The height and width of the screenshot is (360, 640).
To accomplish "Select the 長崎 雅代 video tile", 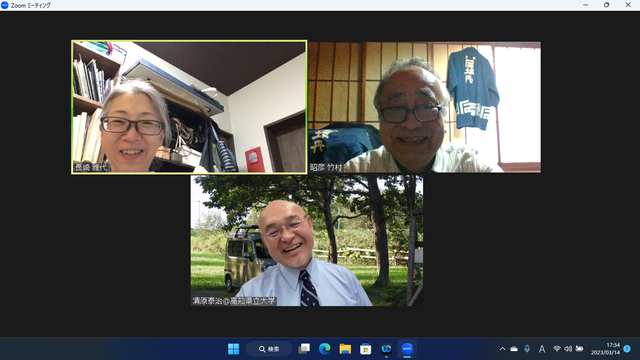I will tap(189, 107).
